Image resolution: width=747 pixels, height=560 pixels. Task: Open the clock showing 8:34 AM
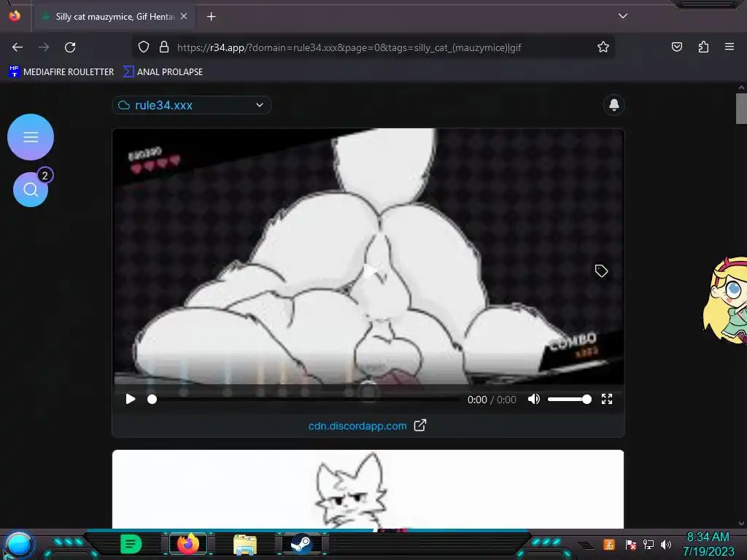click(x=708, y=544)
